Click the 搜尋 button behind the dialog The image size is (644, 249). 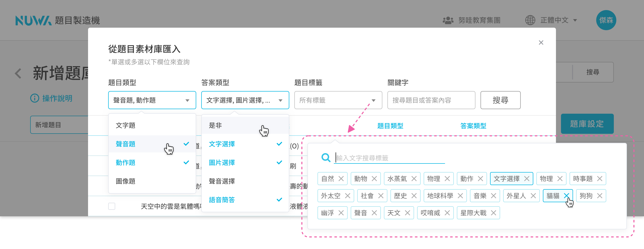tap(593, 72)
